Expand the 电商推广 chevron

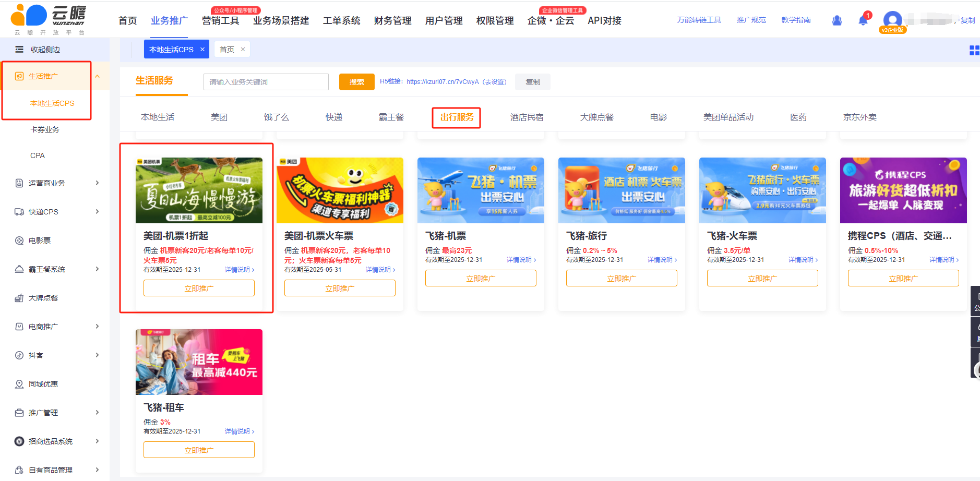pos(97,327)
